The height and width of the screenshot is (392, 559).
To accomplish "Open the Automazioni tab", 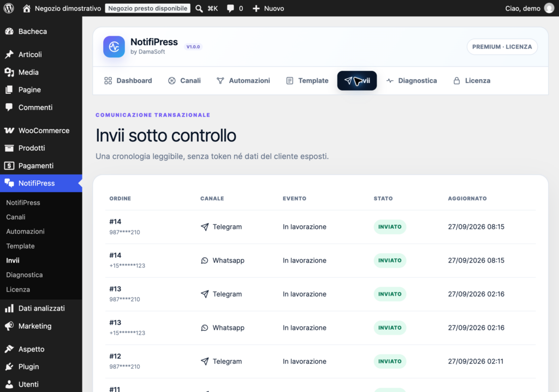I will (243, 81).
